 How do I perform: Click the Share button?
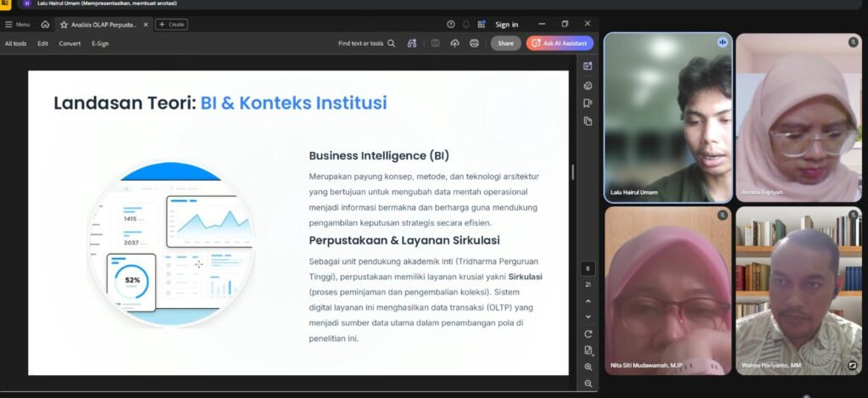coord(505,43)
